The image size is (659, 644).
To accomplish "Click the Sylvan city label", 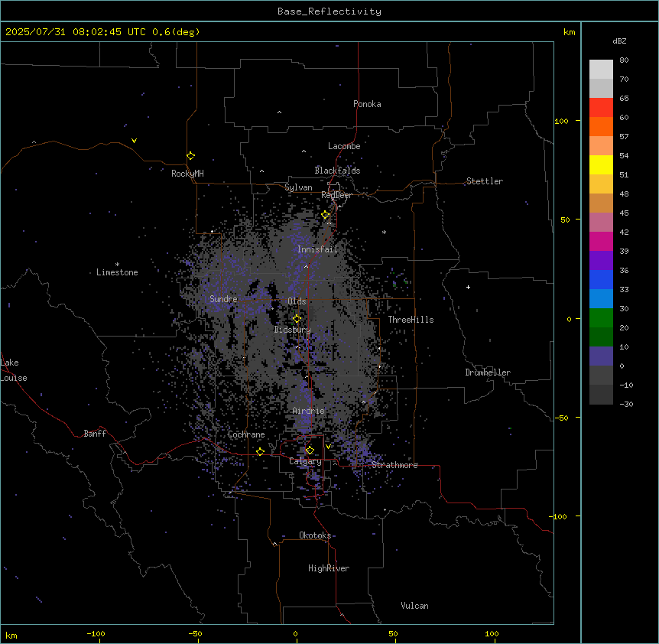I will point(298,187).
